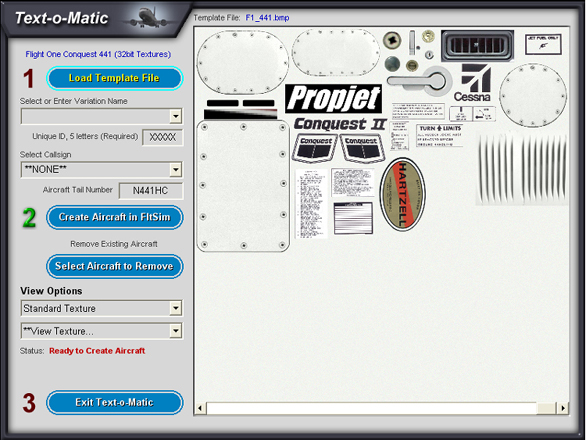The width and height of the screenshot is (586, 440).
Task: Click the second oval inspection panel
Action: 336,53
